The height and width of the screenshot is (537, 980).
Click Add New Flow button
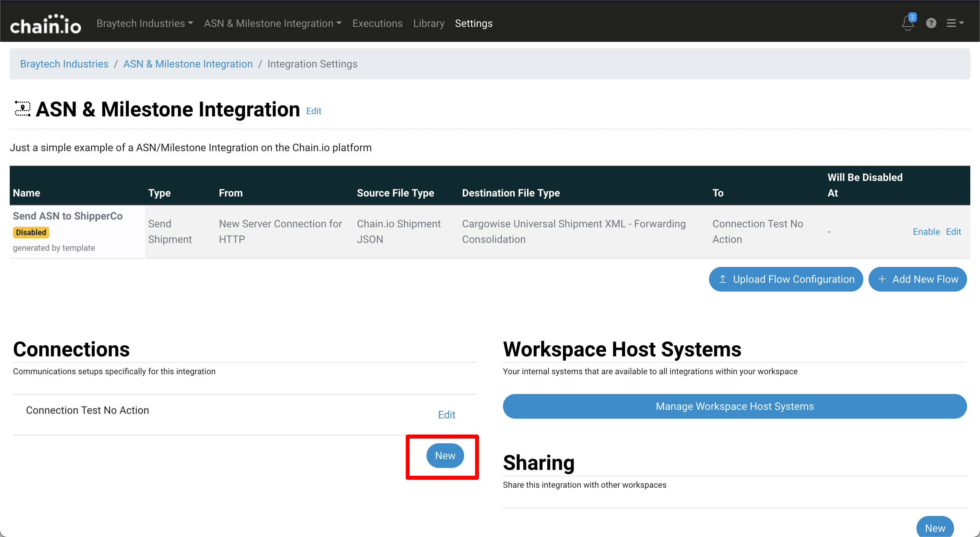click(917, 279)
